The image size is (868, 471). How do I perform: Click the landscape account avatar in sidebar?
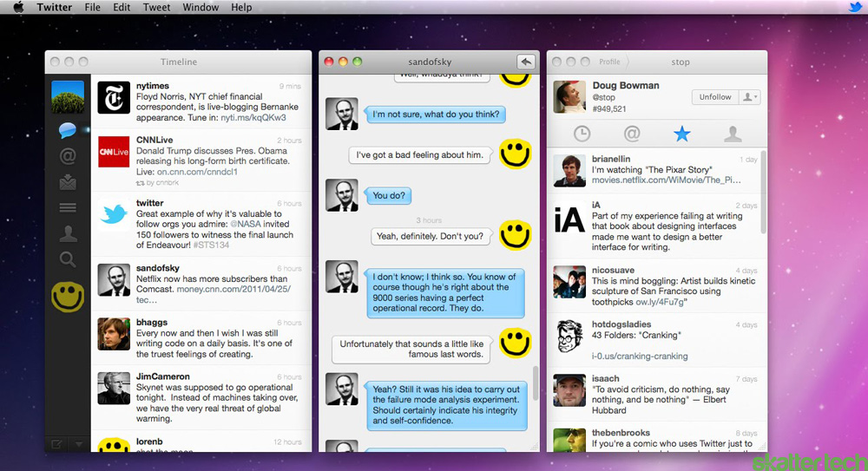68,97
